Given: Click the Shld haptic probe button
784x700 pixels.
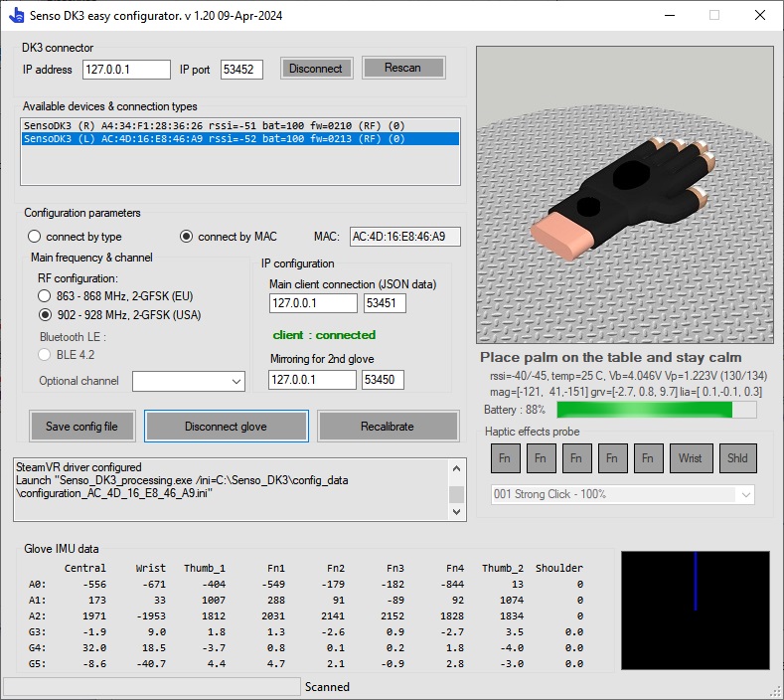Looking at the screenshot, I should tap(738, 458).
